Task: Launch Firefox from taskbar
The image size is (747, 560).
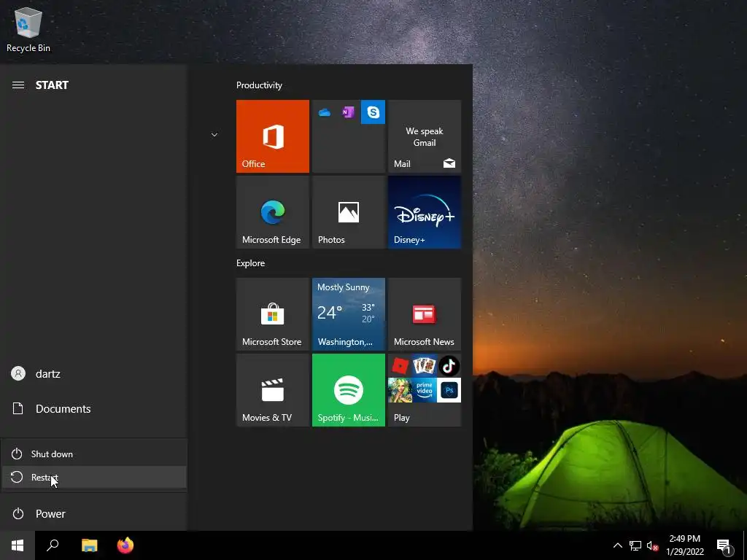Action: 125,545
